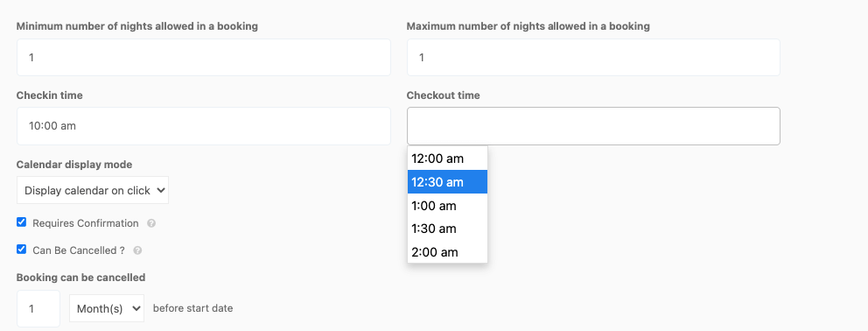
Task: Open help icon beside Can Be Cancelled
Action: [138, 250]
